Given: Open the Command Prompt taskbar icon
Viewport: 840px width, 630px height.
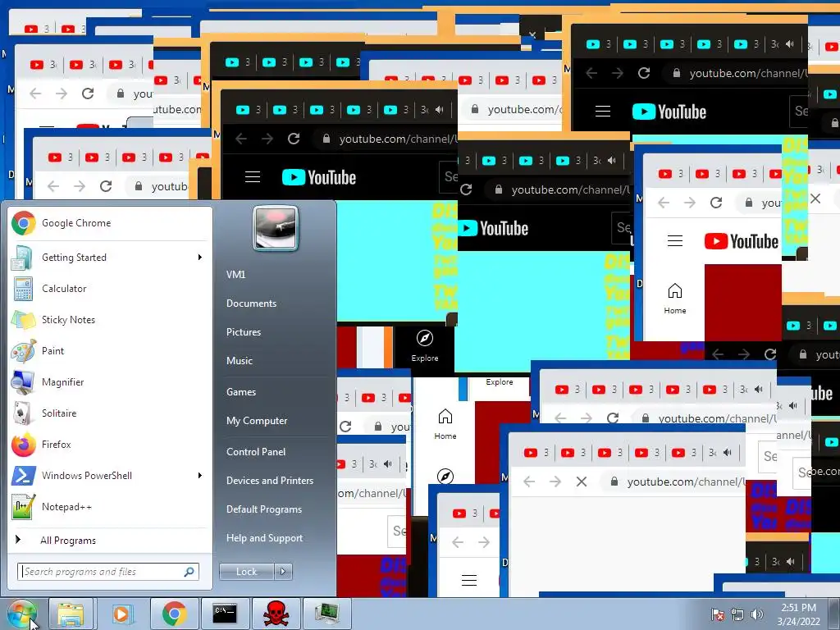Looking at the screenshot, I should [x=225, y=614].
